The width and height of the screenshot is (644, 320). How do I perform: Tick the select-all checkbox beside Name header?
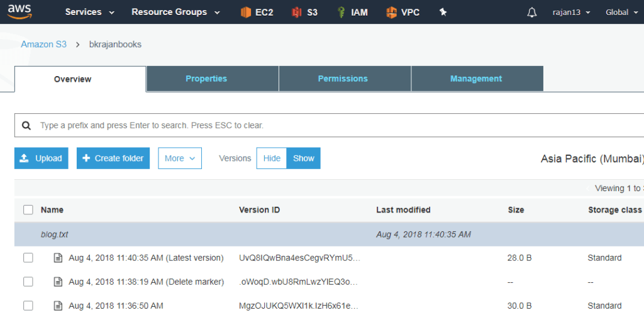tap(28, 210)
